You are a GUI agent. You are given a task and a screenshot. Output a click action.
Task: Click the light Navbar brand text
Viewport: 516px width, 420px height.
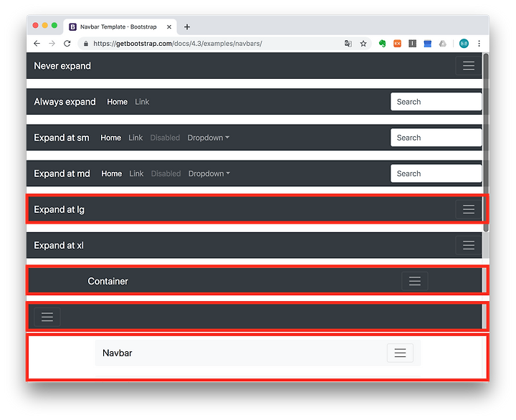point(118,353)
